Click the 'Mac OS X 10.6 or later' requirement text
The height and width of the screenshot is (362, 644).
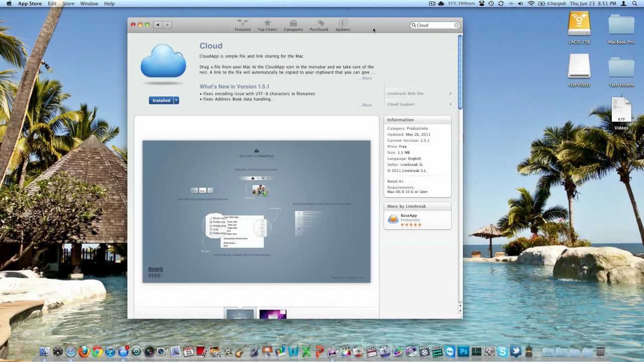click(408, 192)
